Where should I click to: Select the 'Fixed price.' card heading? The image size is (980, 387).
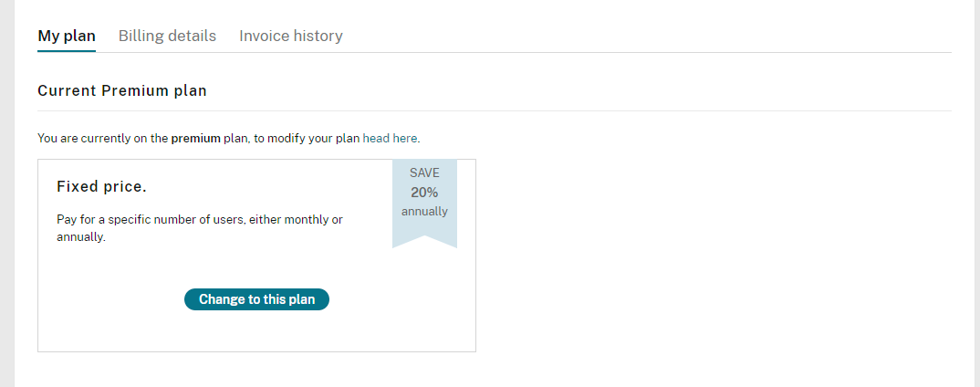[102, 186]
